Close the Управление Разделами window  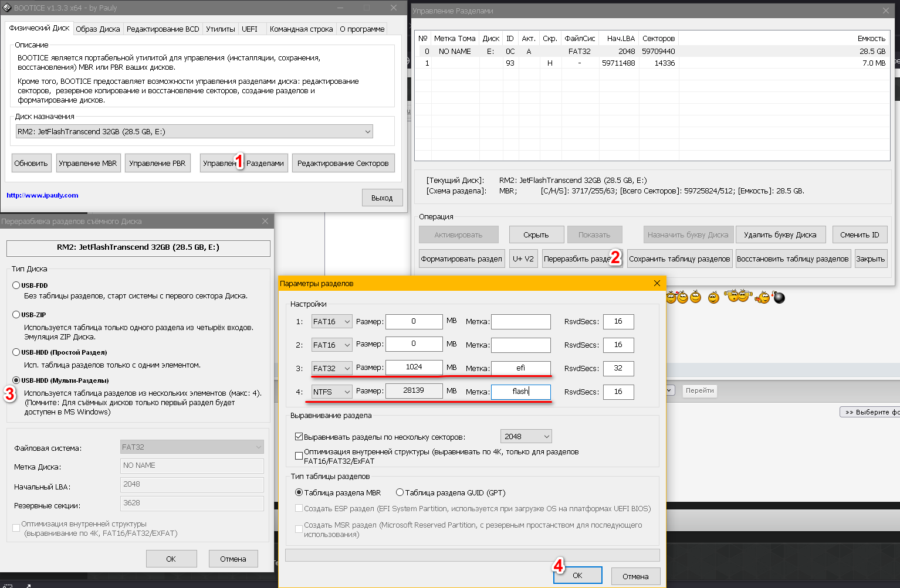[886, 11]
